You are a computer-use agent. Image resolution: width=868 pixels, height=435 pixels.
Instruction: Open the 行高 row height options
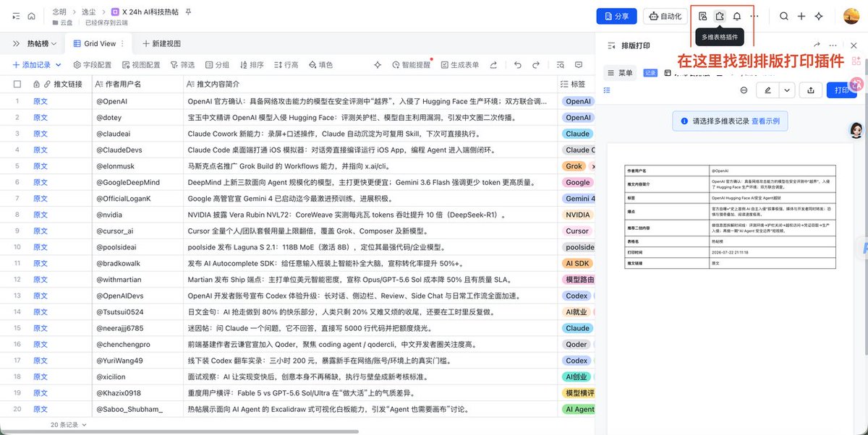point(285,65)
